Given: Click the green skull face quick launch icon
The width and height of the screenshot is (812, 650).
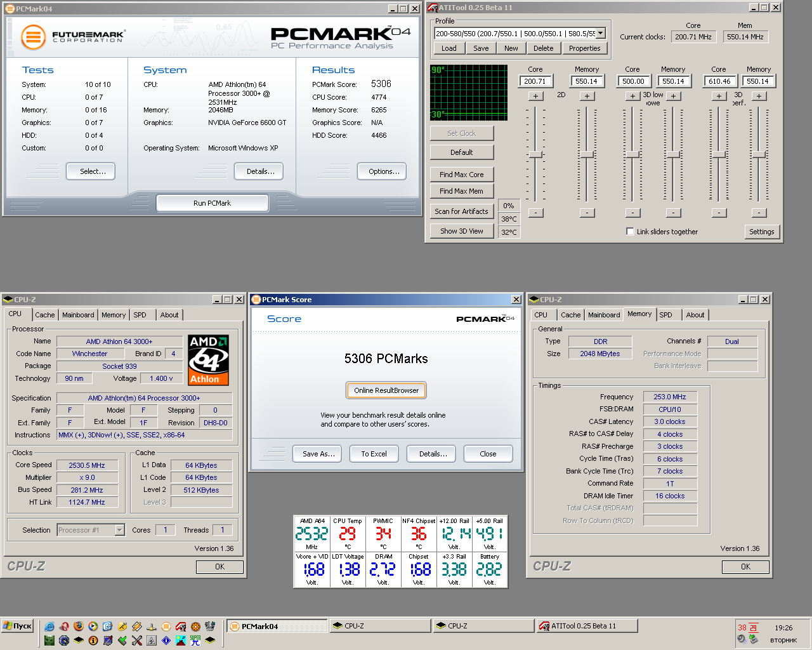Looking at the screenshot, I should [49, 640].
